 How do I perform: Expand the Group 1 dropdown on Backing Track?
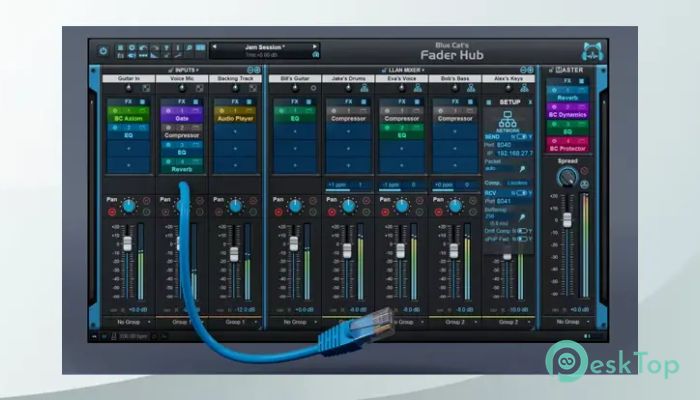(x=236, y=322)
